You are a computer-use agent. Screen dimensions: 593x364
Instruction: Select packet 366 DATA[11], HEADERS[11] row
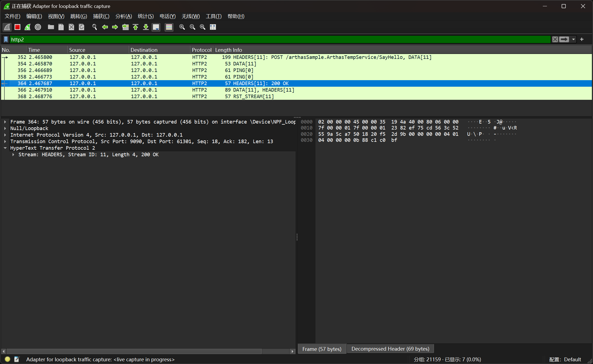coord(296,90)
